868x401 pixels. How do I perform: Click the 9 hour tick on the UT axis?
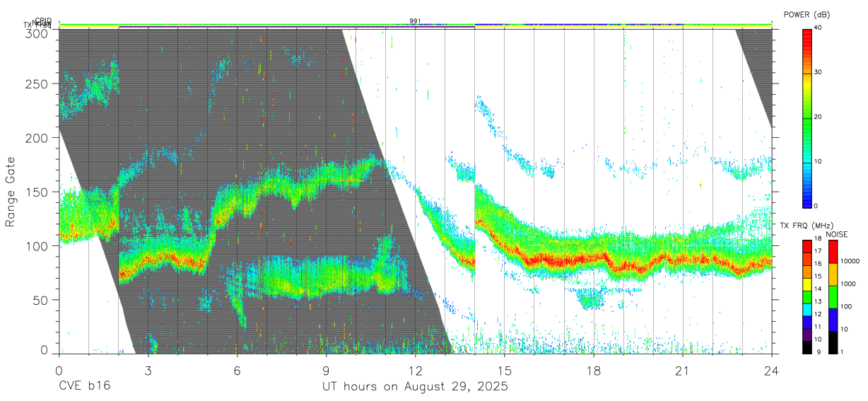tap(326, 371)
